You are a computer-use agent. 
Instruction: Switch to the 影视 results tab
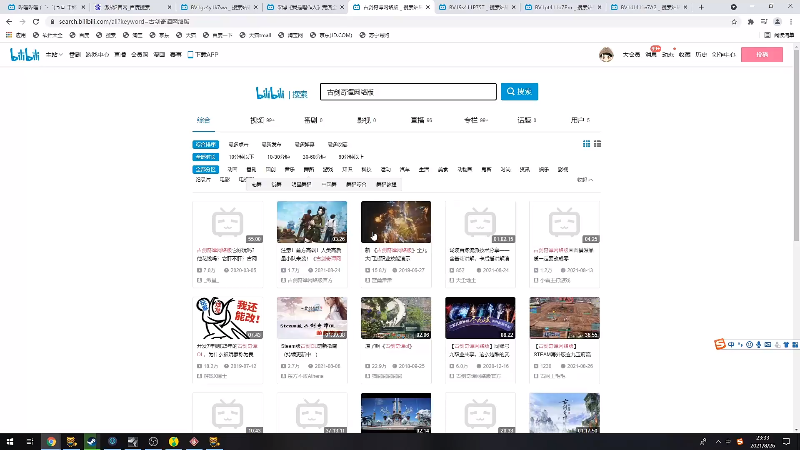(366, 120)
